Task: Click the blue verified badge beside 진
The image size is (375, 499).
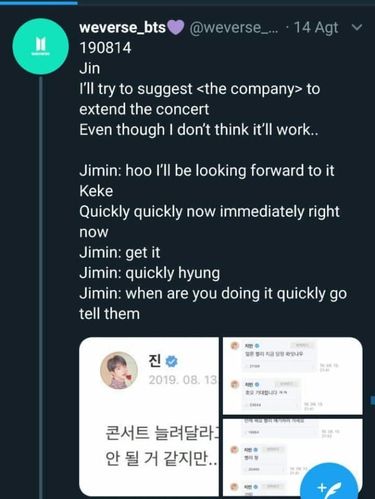Action: coord(172,361)
